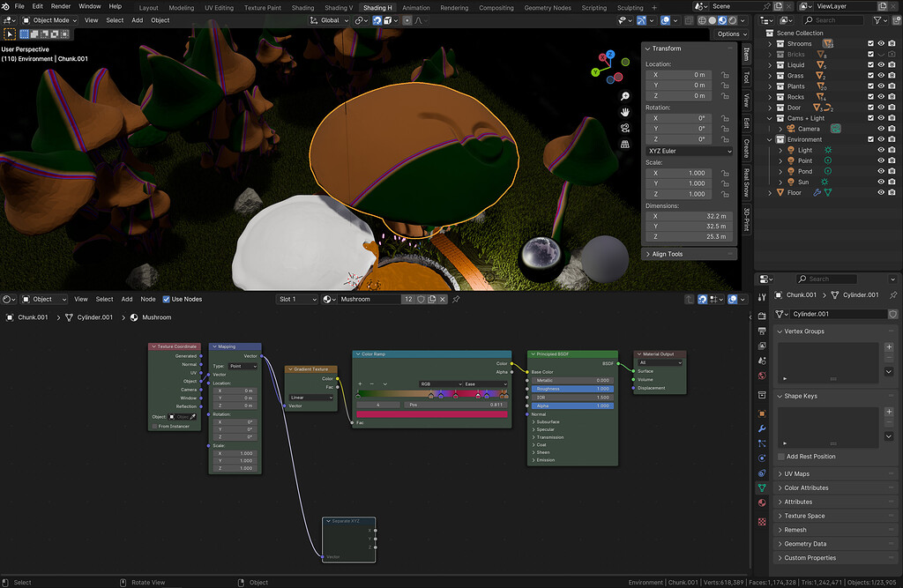This screenshot has height=588, width=903.
Task: Open the XYZ Euler rotation mode dropdown
Action: [689, 151]
